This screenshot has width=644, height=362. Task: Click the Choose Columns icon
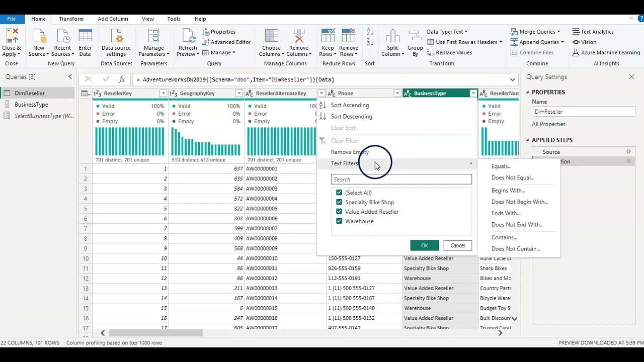pyautogui.click(x=271, y=36)
